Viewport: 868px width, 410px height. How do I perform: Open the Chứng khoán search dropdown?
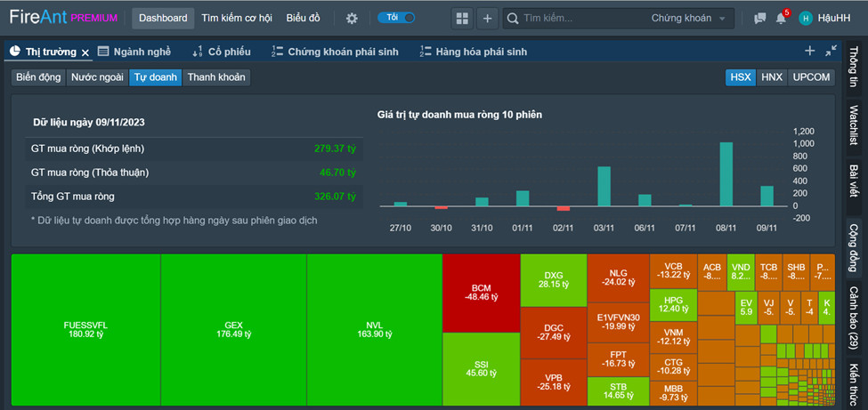(x=692, y=18)
